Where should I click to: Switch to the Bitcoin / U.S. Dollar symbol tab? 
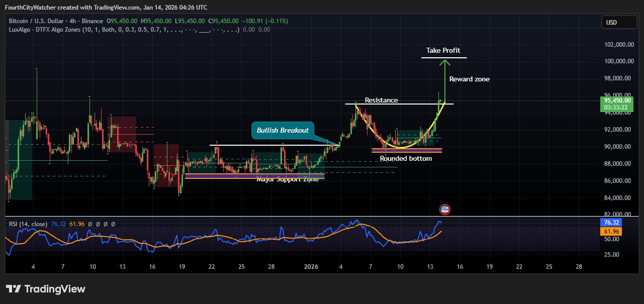35,21
